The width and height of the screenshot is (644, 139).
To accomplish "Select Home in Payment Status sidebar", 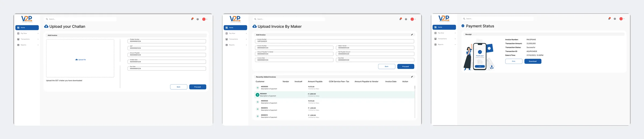I will click(x=444, y=27).
